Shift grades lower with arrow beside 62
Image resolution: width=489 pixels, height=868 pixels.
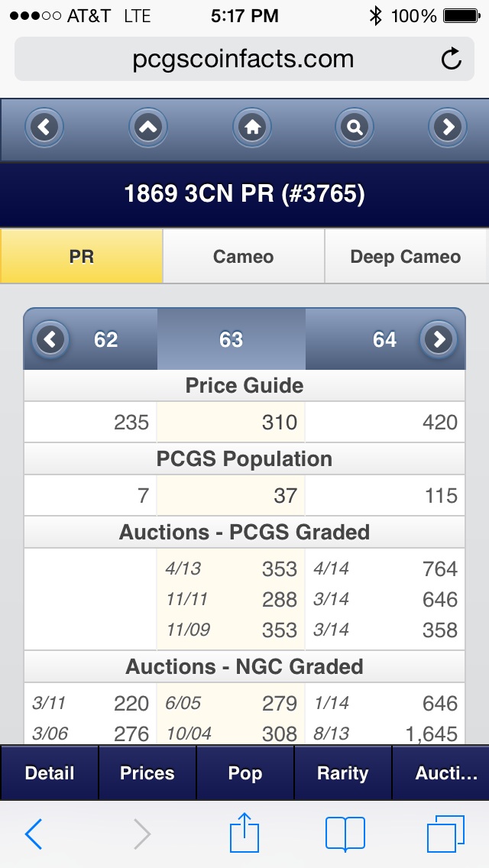tap(50, 338)
